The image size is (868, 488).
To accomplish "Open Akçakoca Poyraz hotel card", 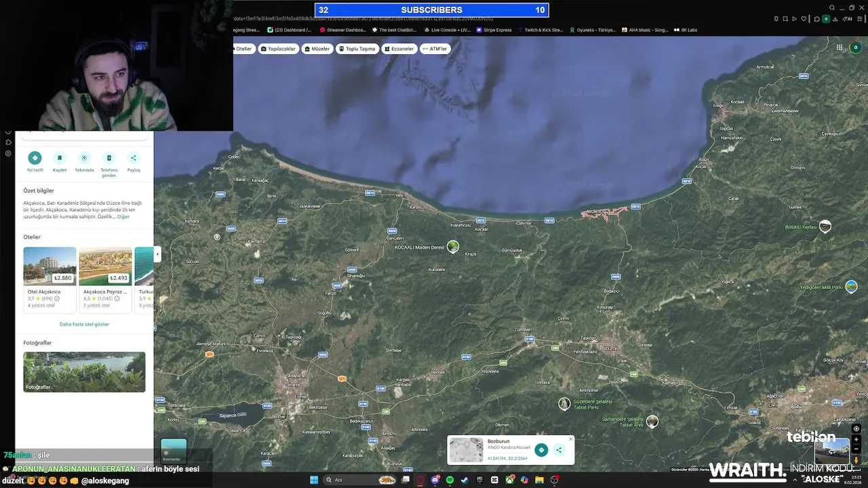I will (x=105, y=280).
